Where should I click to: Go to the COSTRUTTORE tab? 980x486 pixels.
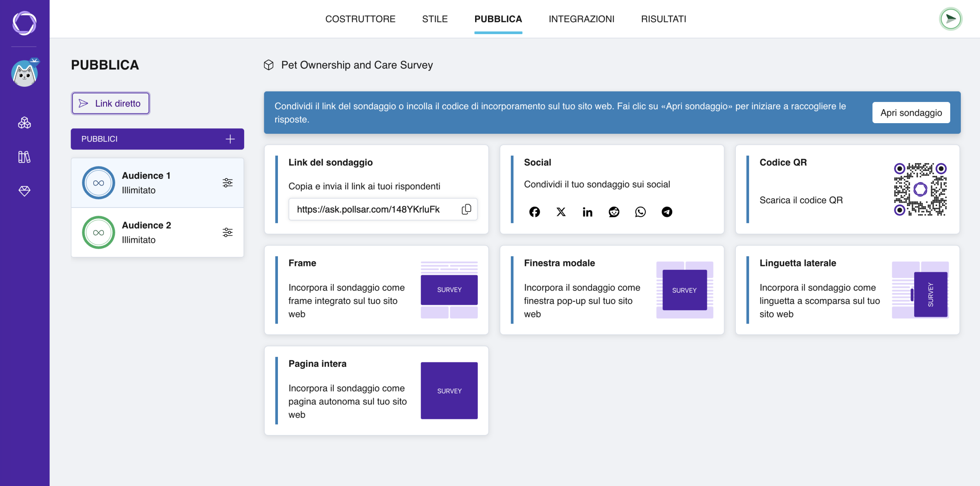point(360,19)
